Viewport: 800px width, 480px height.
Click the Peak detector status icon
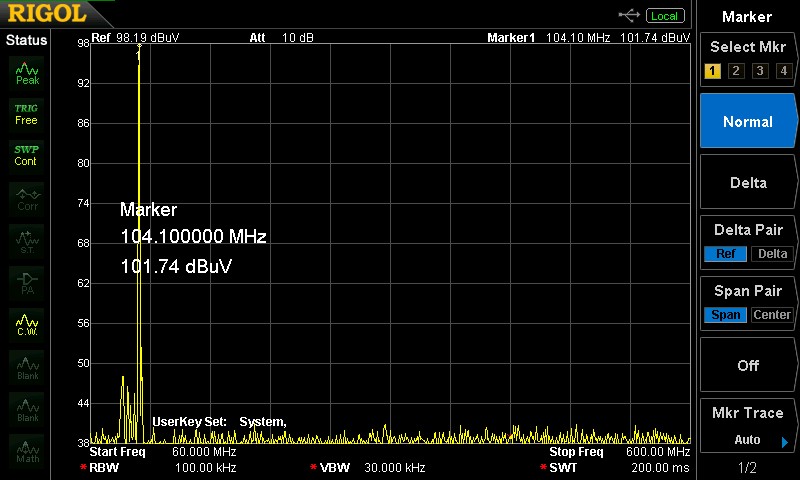27,72
